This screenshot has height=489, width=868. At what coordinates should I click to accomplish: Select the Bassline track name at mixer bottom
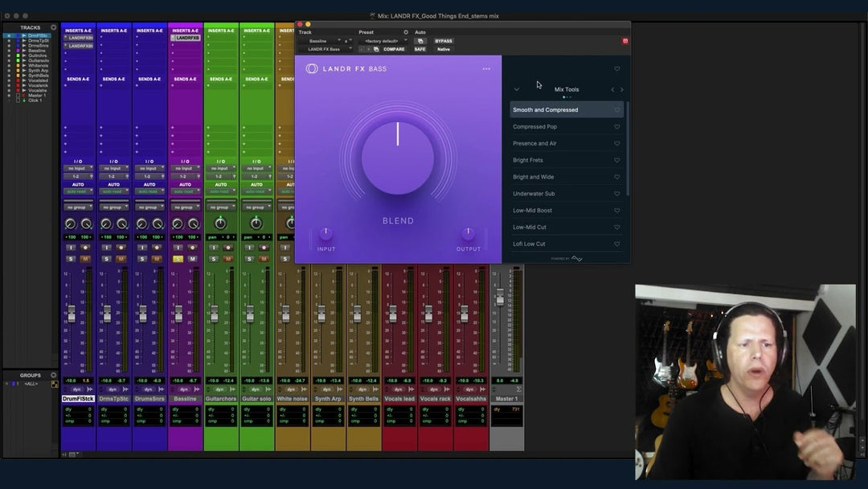[x=185, y=399]
